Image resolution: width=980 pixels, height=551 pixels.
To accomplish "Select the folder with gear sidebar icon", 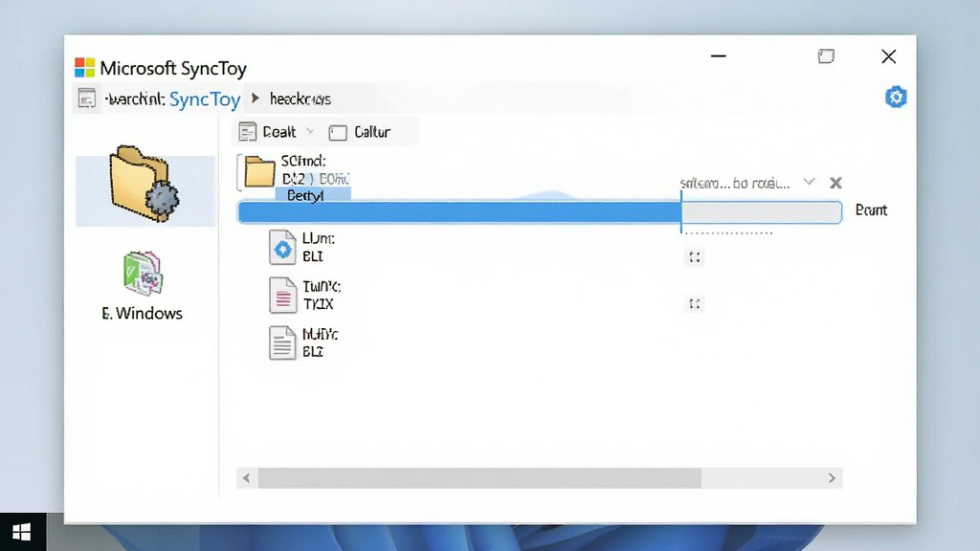I will tap(145, 185).
